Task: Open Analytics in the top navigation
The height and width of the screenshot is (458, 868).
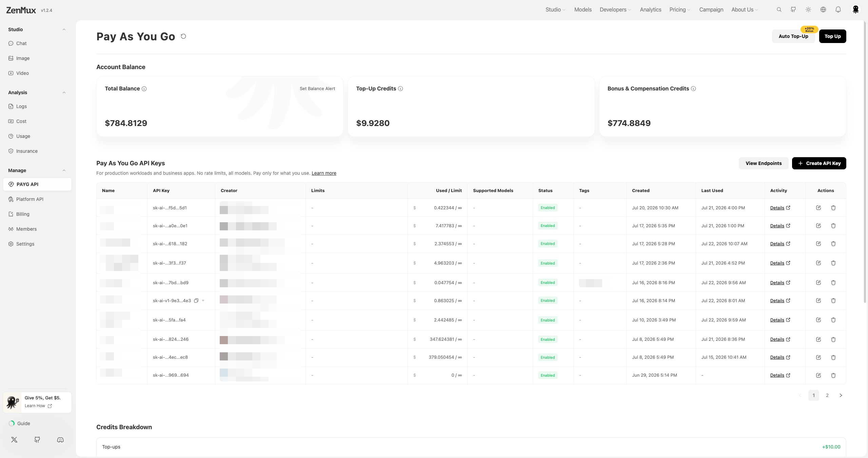Action: 650,9
